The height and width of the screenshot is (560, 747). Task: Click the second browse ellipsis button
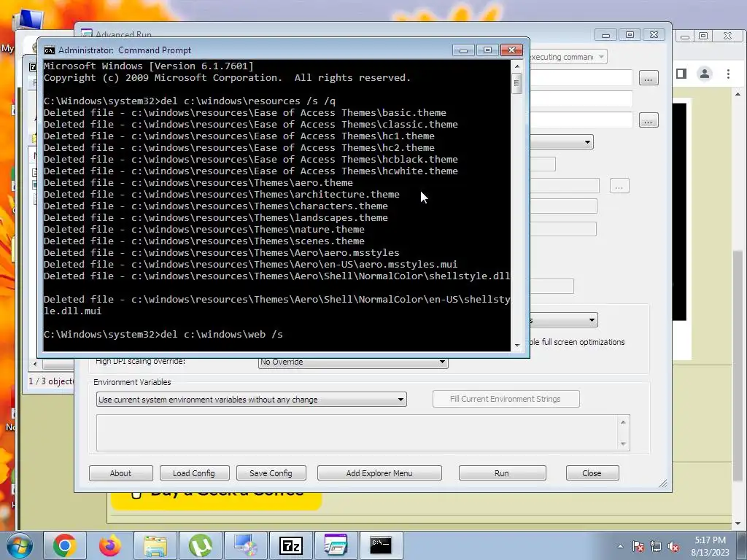click(649, 120)
